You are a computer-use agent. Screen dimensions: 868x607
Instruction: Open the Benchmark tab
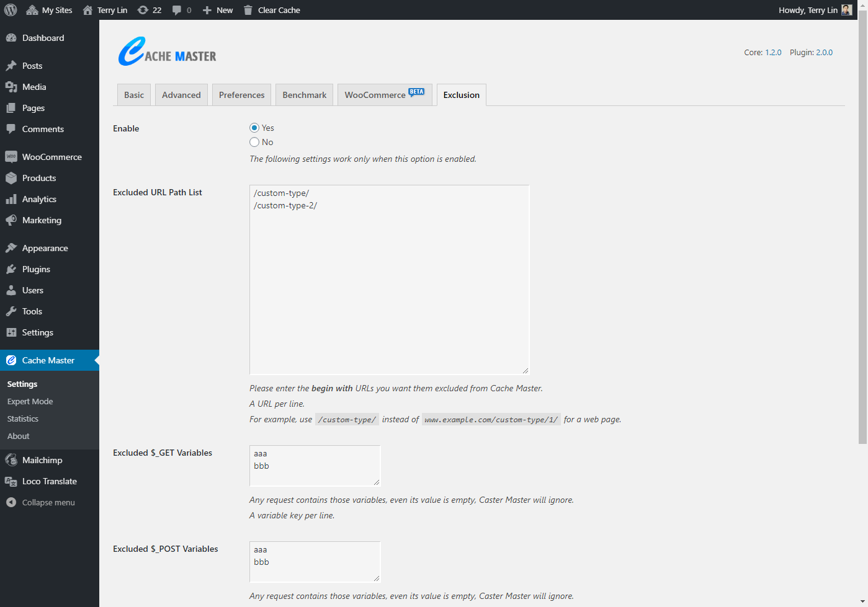[x=304, y=95]
